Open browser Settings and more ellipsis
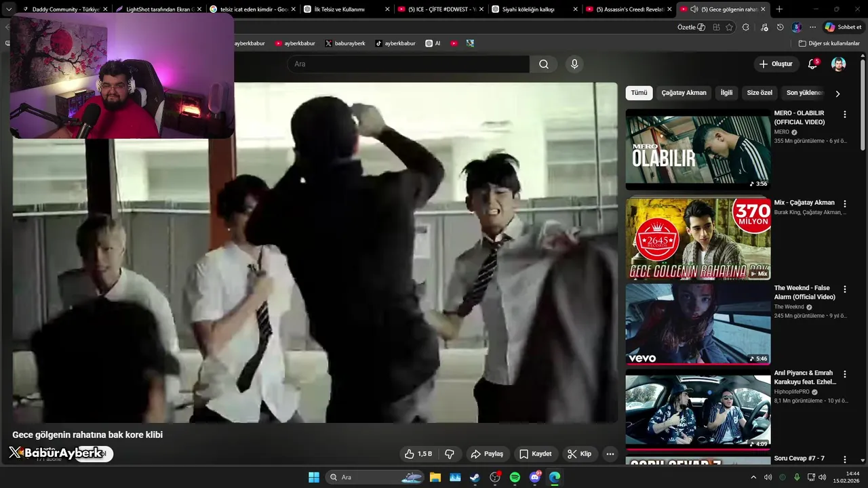This screenshot has width=868, height=488. 812,27
